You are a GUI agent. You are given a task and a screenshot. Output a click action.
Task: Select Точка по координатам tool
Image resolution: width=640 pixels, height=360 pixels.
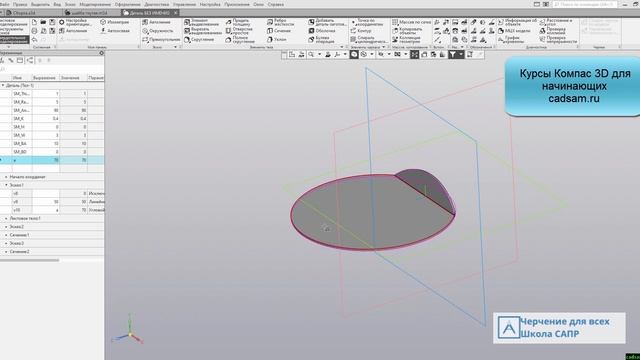tap(367, 22)
